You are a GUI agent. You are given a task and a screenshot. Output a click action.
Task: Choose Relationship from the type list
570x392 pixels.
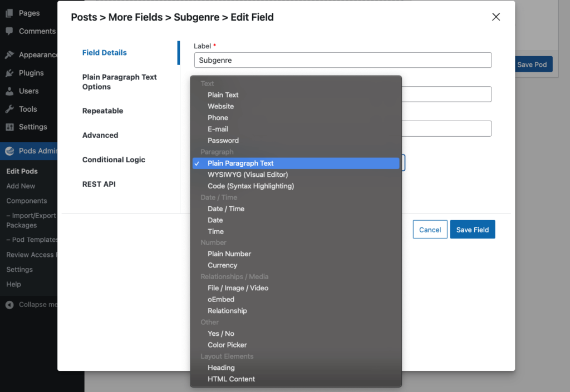click(x=228, y=310)
